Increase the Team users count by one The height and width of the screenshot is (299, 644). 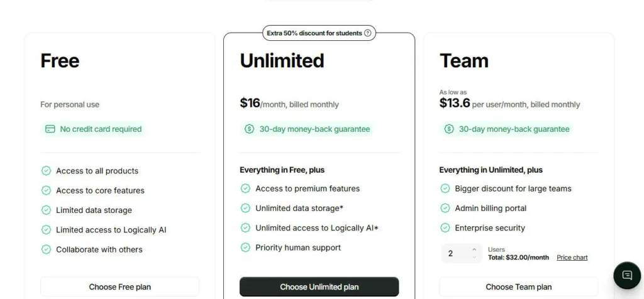click(474, 250)
